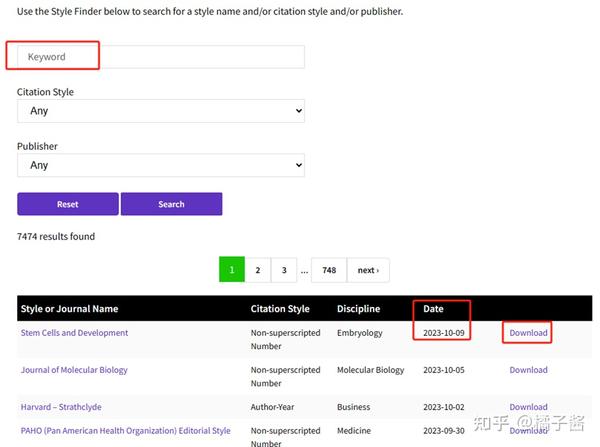Download the Stem Cells and Development style
Screen dimensions: 600x447
point(528,333)
